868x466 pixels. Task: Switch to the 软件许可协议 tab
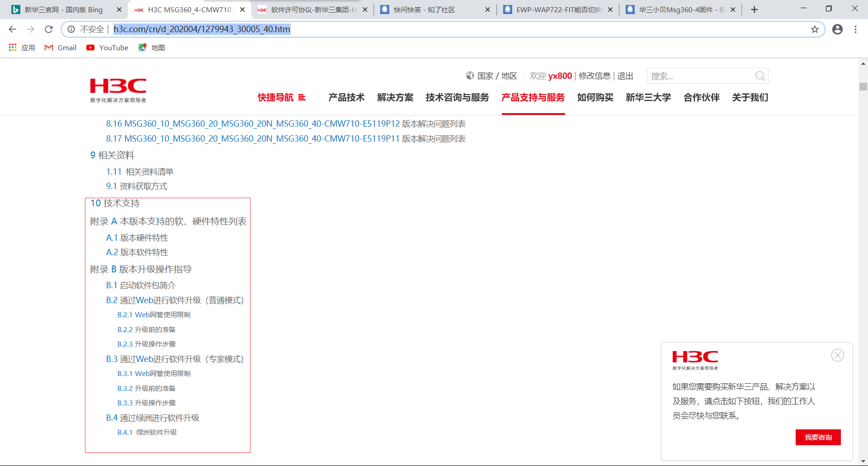coord(314,10)
